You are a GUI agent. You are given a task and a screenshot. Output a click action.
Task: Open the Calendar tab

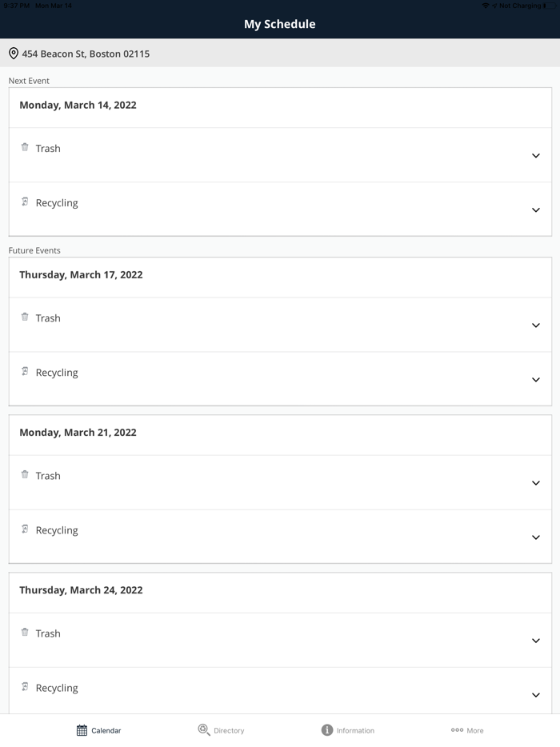click(98, 729)
